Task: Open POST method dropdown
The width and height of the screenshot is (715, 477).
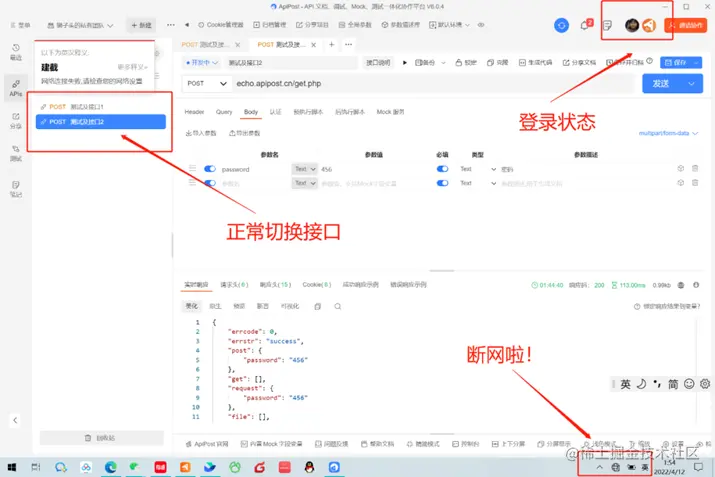Action: pos(207,83)
